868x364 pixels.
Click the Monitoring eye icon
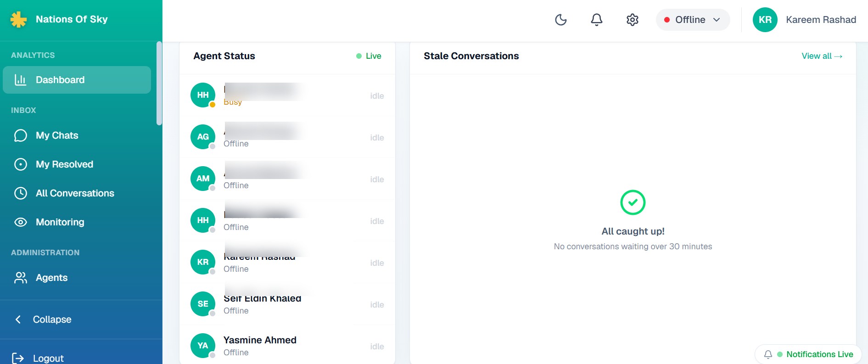pos(21,222)
